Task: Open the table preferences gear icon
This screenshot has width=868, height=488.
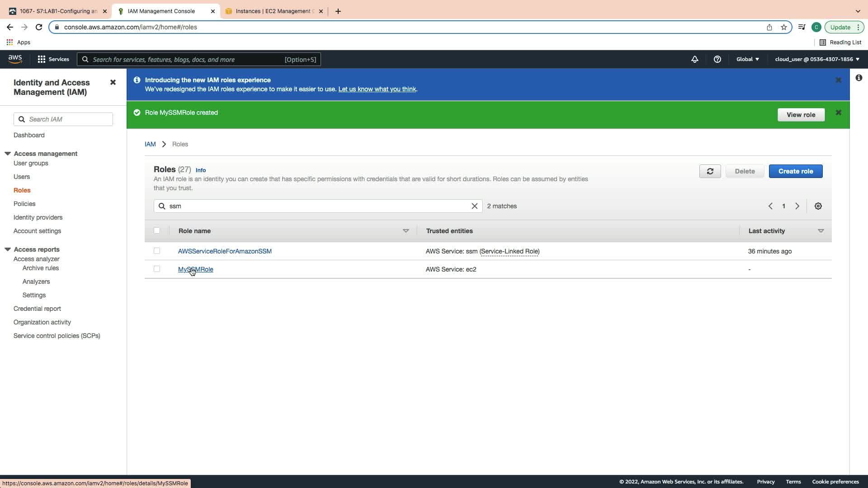Action: point(818,206)
